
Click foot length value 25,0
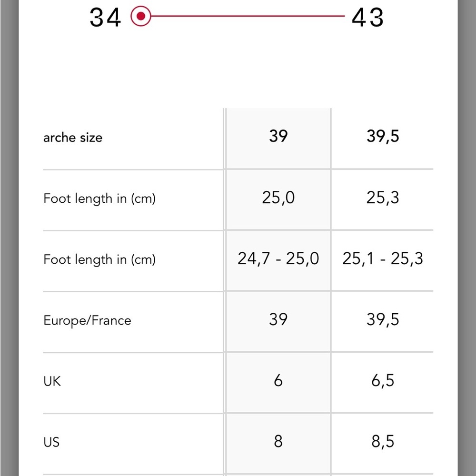[278, 198]
